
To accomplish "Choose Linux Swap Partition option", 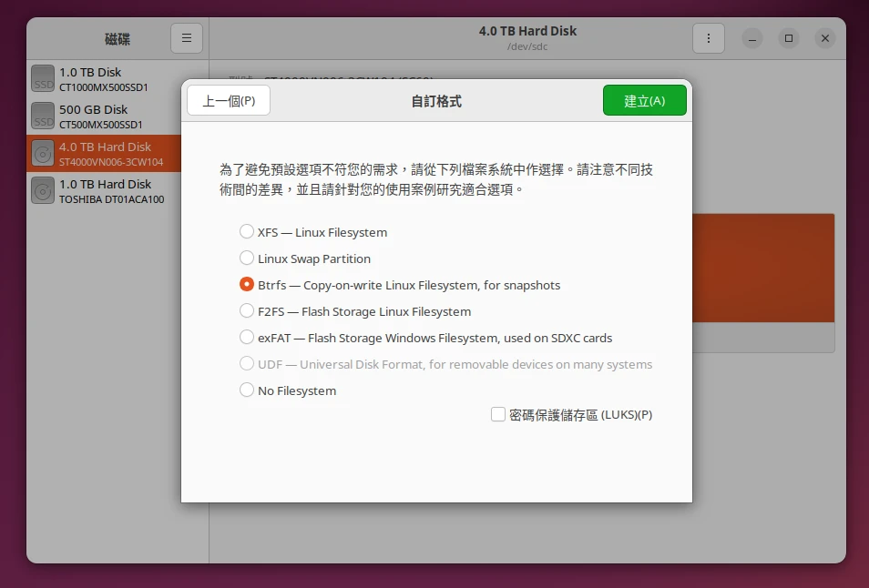I will (x=247, y=259).
